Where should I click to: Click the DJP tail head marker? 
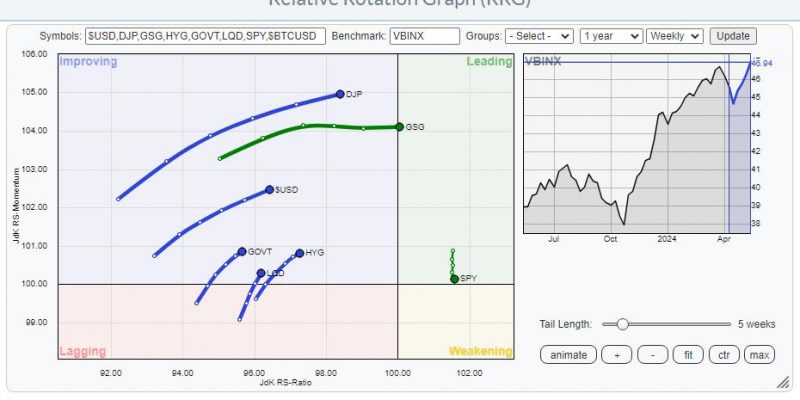click(x=340, y=94)
